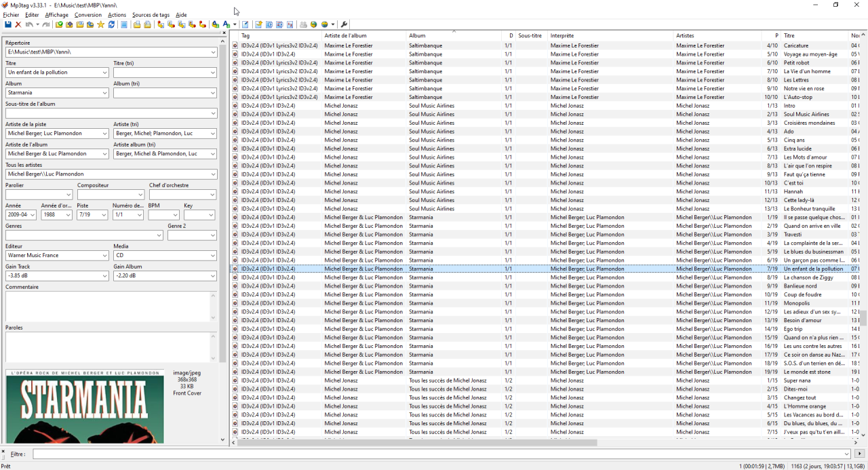Open the Media dropdown showing CD
868x470 pixels.
(213, 256)
